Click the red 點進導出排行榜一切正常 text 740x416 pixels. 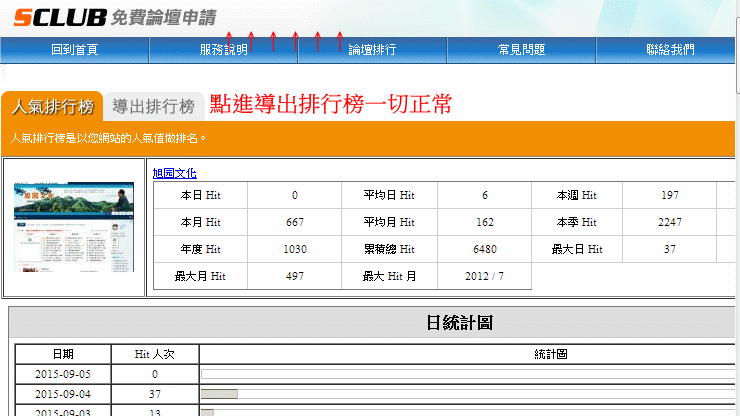[x=330, y=105]
